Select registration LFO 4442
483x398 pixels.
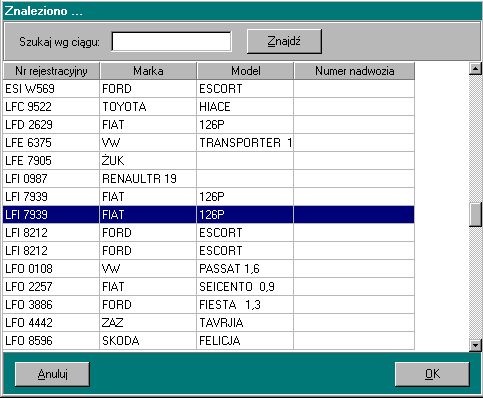51,323
